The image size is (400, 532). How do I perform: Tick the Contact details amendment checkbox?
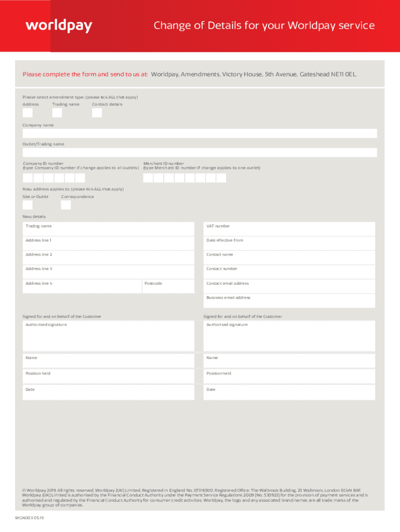97,113
